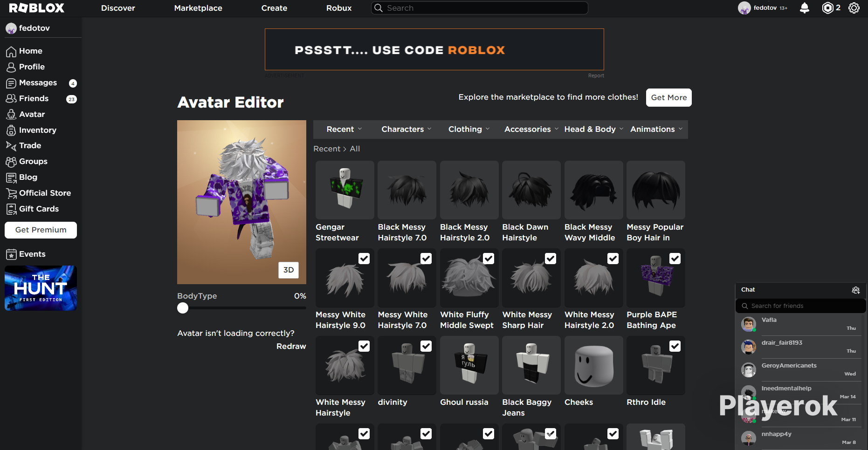868x450 pixels.
Task: Click the Gift Cards icon
Action: (x=11, y=209)
